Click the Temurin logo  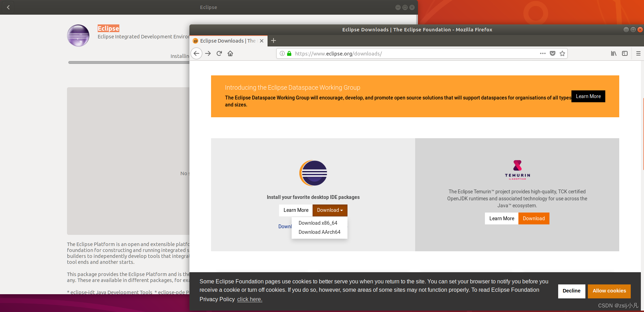pyautogui.click(x=517, y=170)
